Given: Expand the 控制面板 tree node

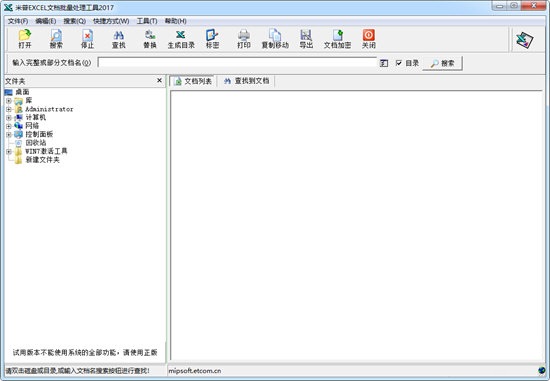Looking at the screenshot, I should point(9,134).
